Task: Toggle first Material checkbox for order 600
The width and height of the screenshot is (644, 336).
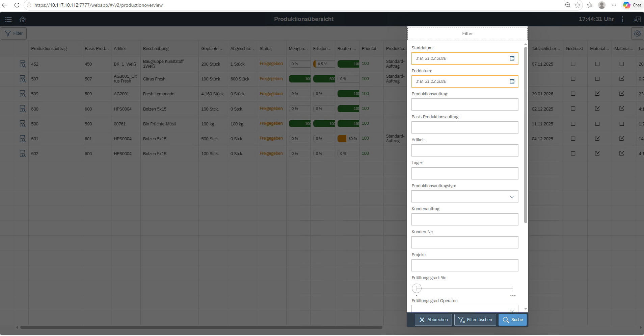Action: (597, 109)
